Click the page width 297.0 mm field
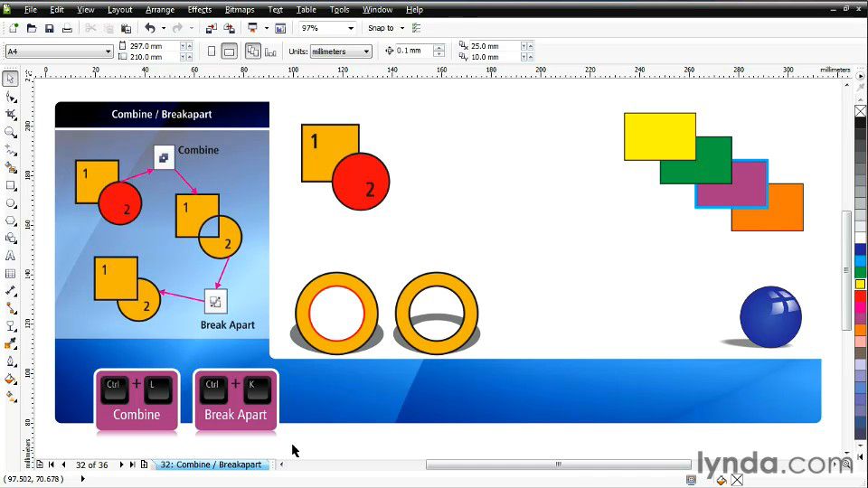868x488 pixels. [x=154, y=46]
